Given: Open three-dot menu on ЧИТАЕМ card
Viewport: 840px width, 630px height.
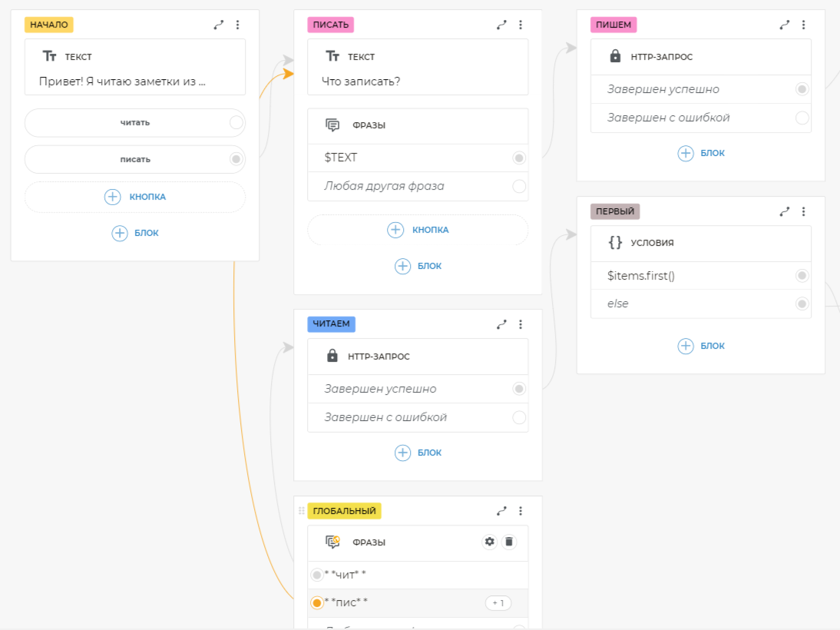Looking at the screenshot, I should 521,324.
